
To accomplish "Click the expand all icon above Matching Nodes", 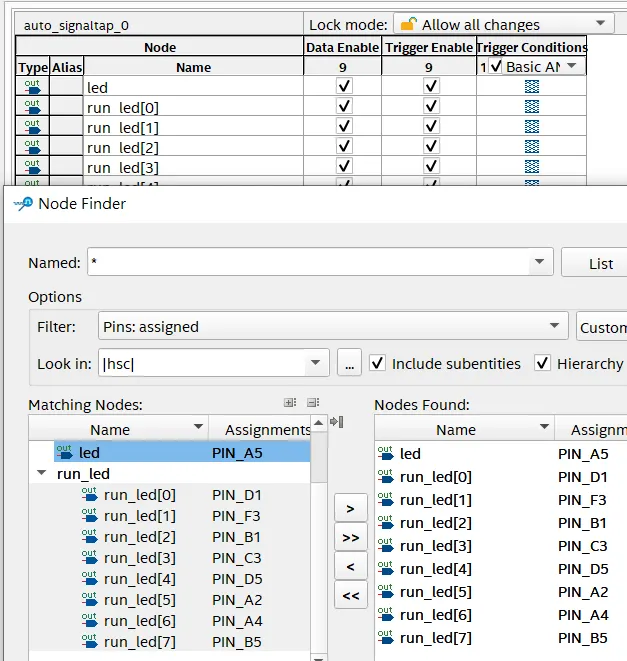I will click(290, 403).
